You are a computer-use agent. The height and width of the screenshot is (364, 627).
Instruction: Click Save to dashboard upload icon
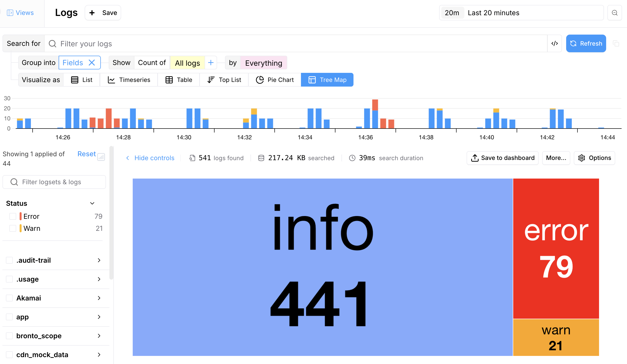tap(475, 158)
